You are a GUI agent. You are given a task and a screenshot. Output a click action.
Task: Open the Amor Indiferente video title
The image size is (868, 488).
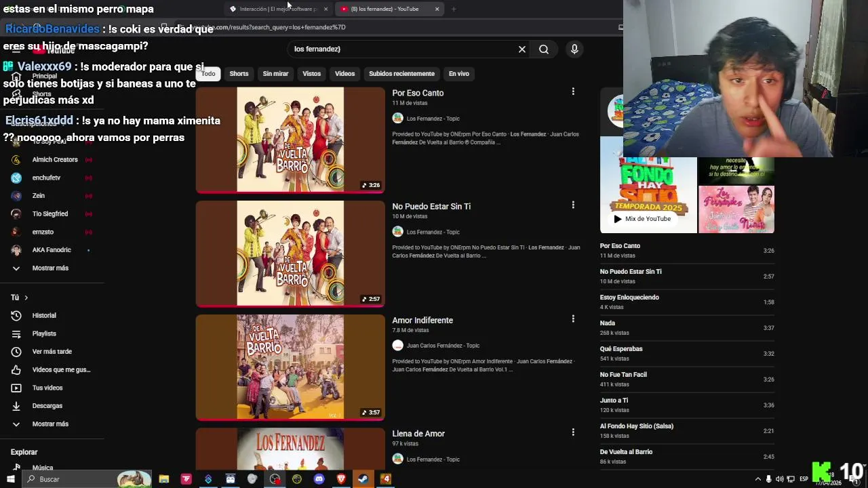(422, 320)
